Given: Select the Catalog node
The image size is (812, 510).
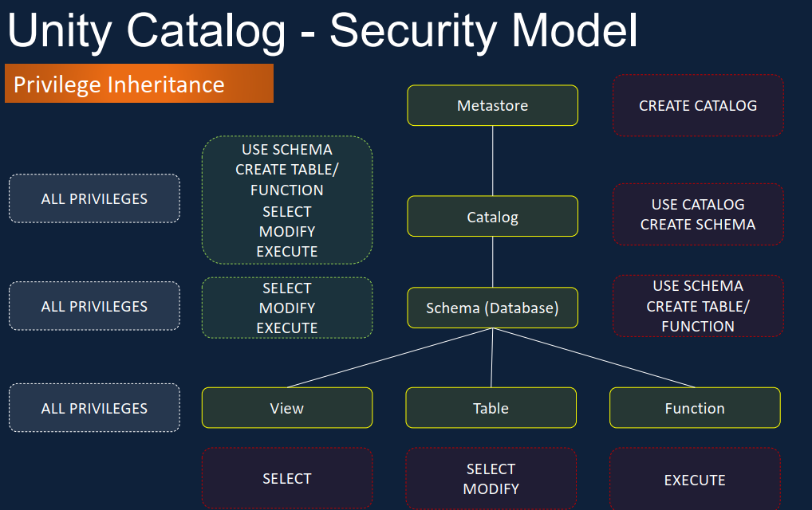Looking at the screenshot, I should [492, 216].
